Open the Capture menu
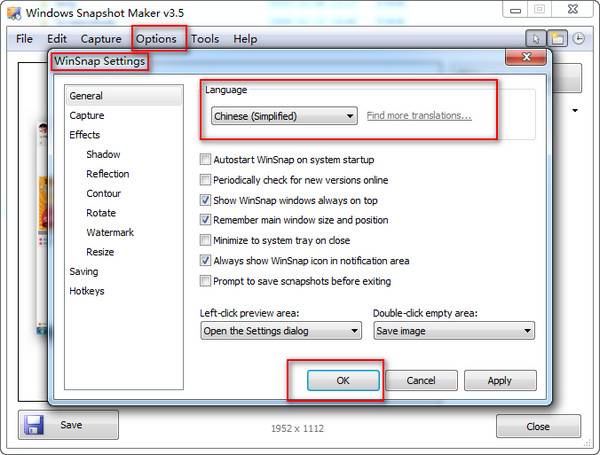The width and height of the screenshot is (600, 455). click(x=101, y=39)
